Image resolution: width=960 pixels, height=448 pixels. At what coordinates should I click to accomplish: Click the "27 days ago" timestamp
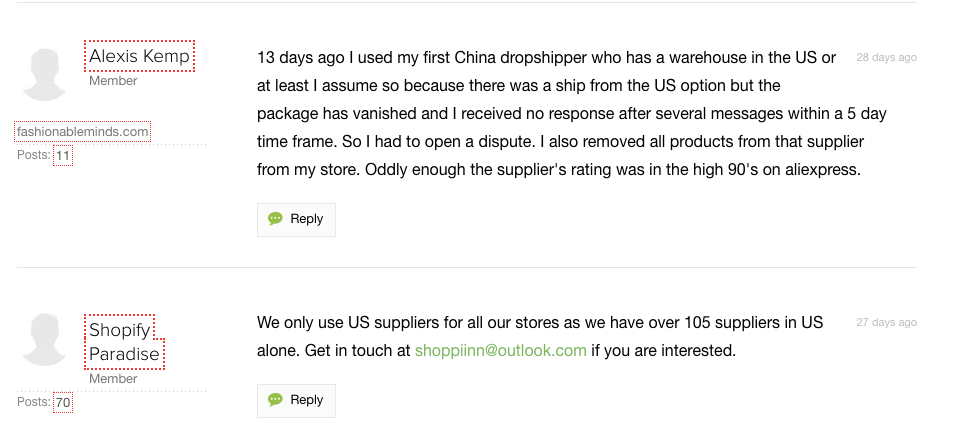point(886,323)
